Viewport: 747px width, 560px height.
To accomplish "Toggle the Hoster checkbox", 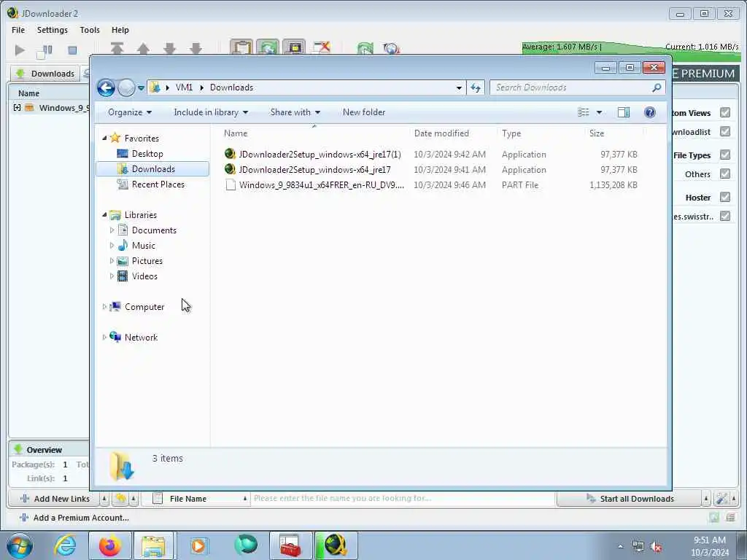I will pyautogui.click(x=725, y=197).
